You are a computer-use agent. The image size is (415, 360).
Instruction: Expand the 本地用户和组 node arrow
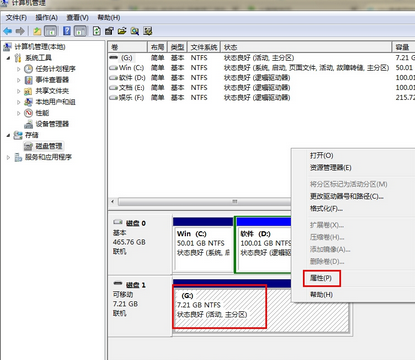click(19, 102)
